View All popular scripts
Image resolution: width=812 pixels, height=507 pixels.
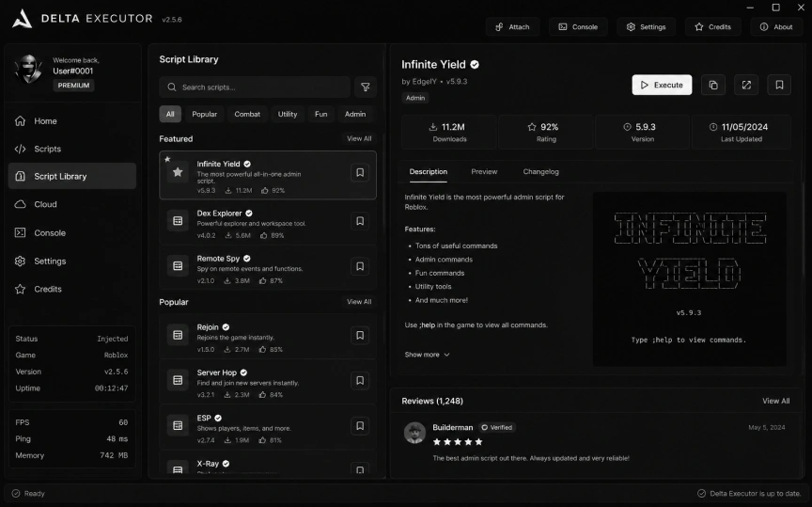point(359,302)
